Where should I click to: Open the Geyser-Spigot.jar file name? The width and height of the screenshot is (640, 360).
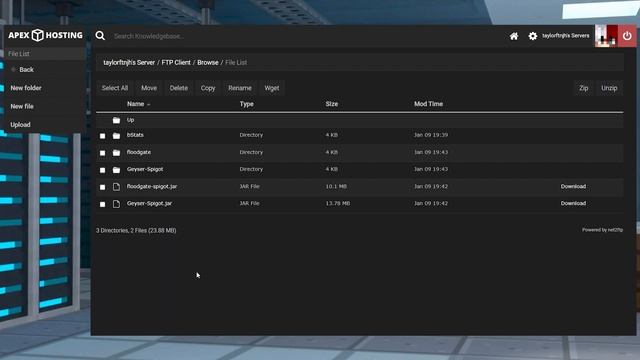pyautogui.click(x=149, y=203)
